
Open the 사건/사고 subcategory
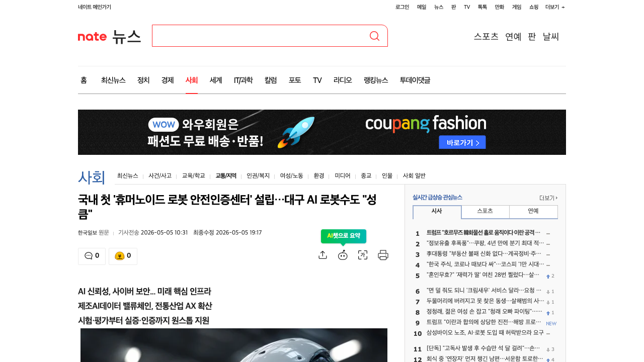pyautogui.click(x=160, y=175)
